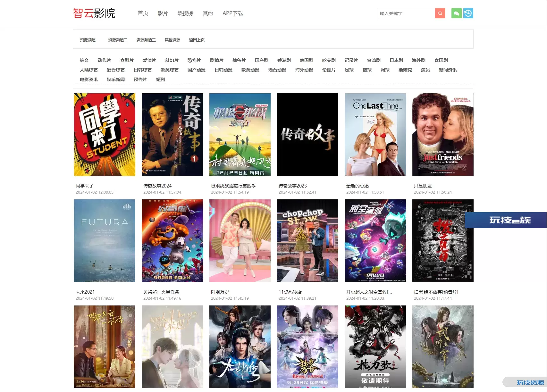Select the 国产剧 category
Image resolution: width=547 pixels, height=392 pixels.
coord(262,60)
